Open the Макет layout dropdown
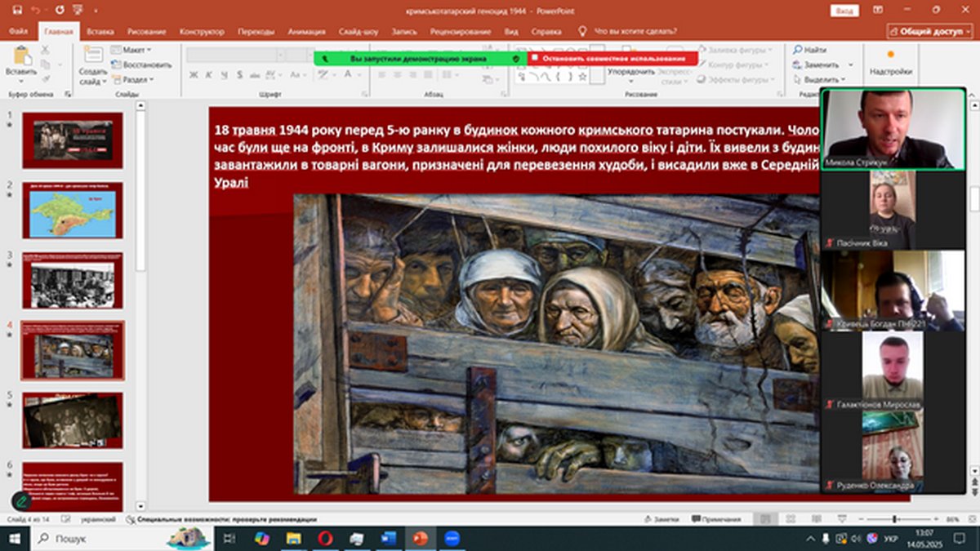This screenshot has height=551, width=980. (131, 50)
